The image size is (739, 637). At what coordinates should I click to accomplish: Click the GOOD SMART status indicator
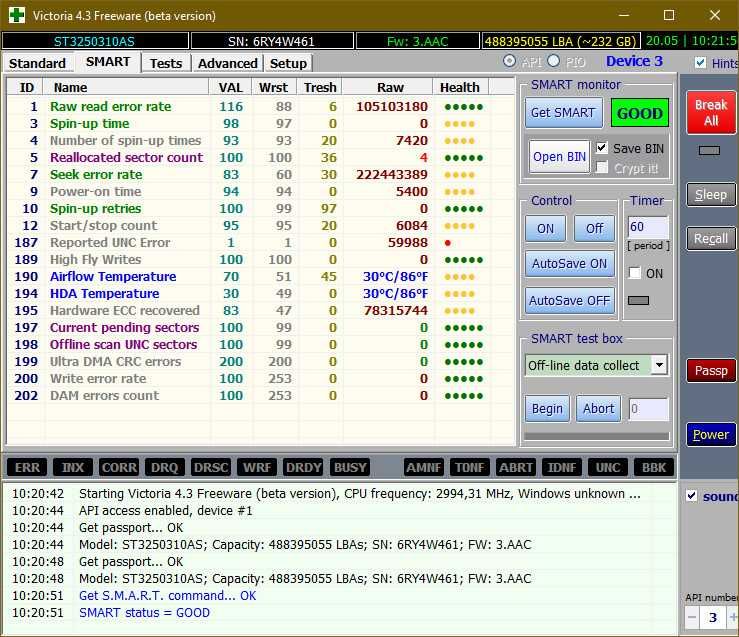[640, 113]
